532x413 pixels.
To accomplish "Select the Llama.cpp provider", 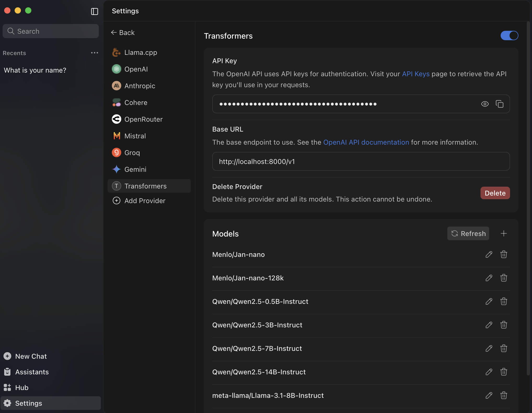I will tap(141, 52).
